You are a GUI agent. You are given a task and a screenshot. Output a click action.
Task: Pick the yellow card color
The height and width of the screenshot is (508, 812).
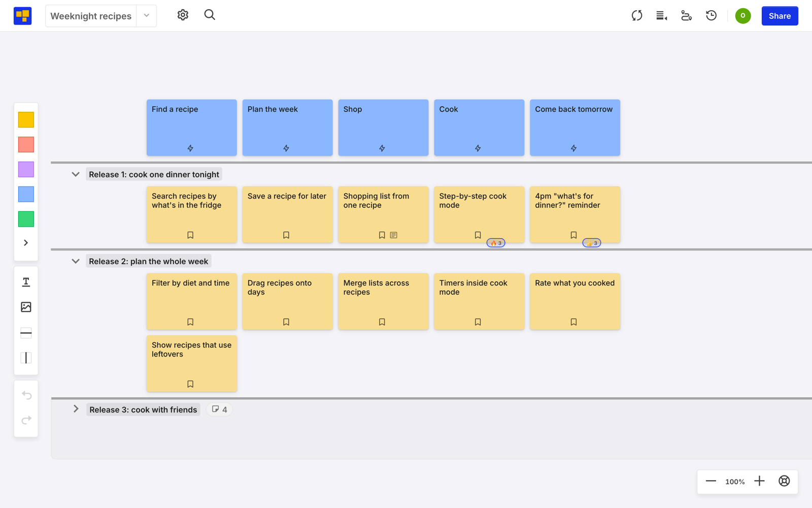(26, 120)
